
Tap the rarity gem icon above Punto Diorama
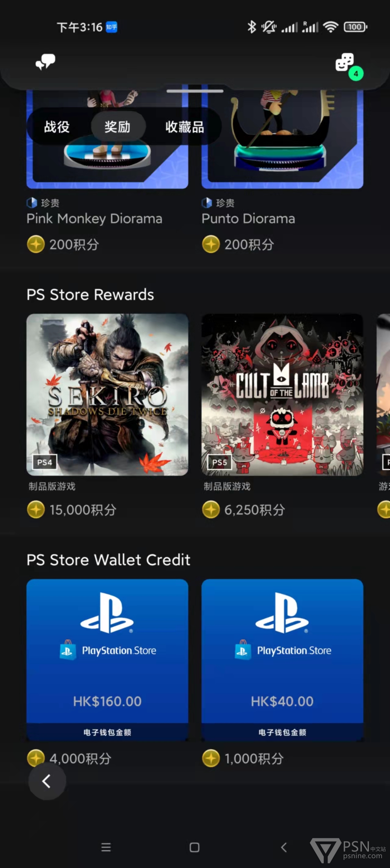click(206, 203)
